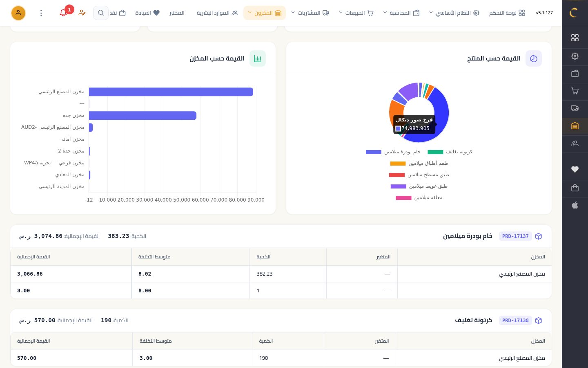Open the clinic heart icon in sidebar

point(575,169)
